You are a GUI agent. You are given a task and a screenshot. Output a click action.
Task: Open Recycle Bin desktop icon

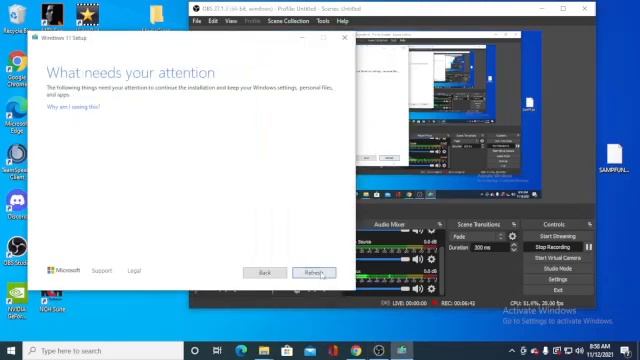tap(16, 18)
